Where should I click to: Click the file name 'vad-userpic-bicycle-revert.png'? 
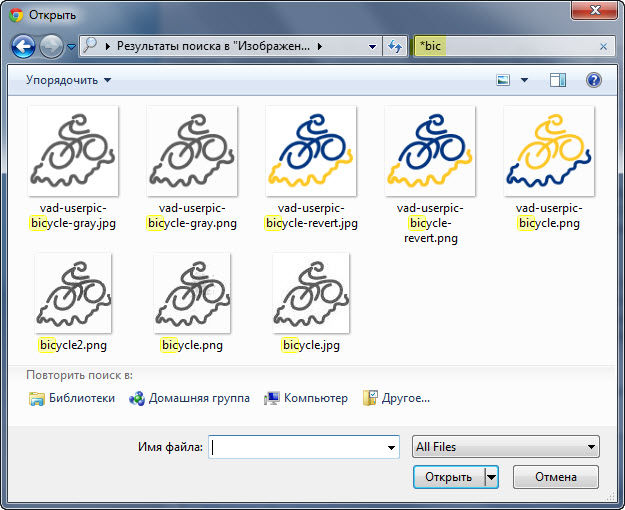[430, 223]
